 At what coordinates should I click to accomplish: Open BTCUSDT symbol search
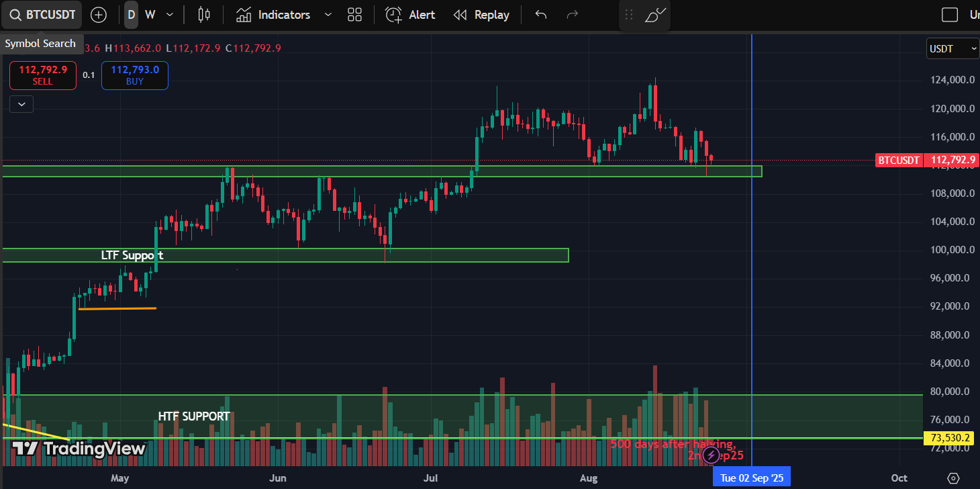click(42, 15)
